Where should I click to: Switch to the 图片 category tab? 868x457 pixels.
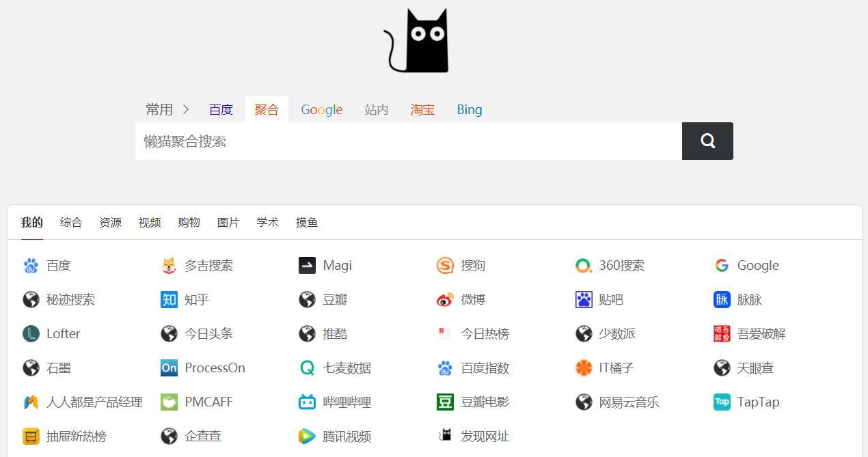228,222
